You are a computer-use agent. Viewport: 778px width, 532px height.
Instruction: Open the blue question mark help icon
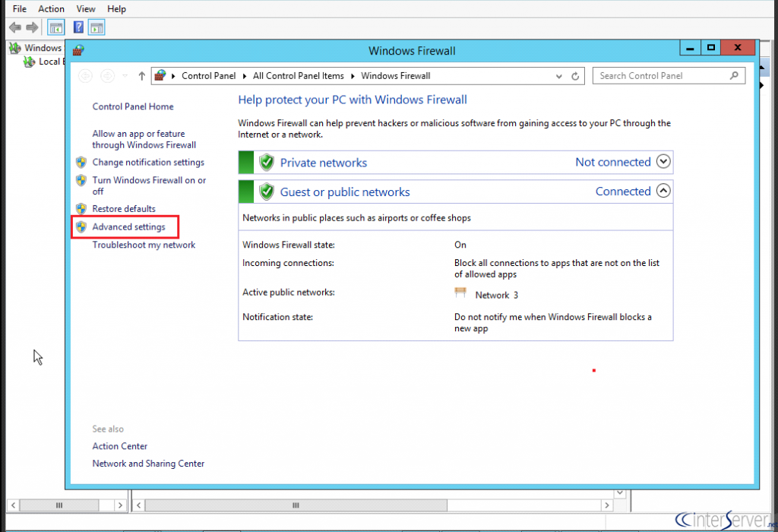click(x=78, y=27)
